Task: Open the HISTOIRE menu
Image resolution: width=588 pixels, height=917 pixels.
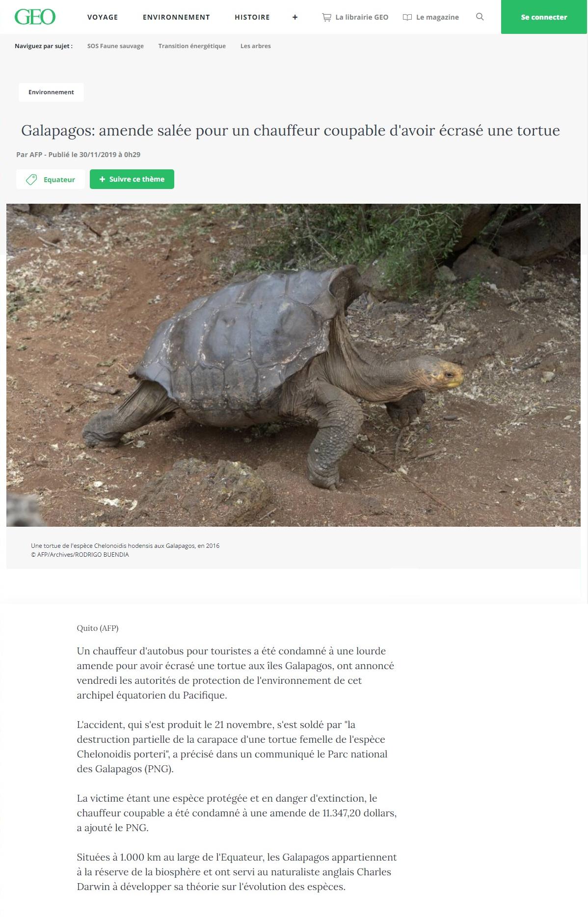Action: 252,17
